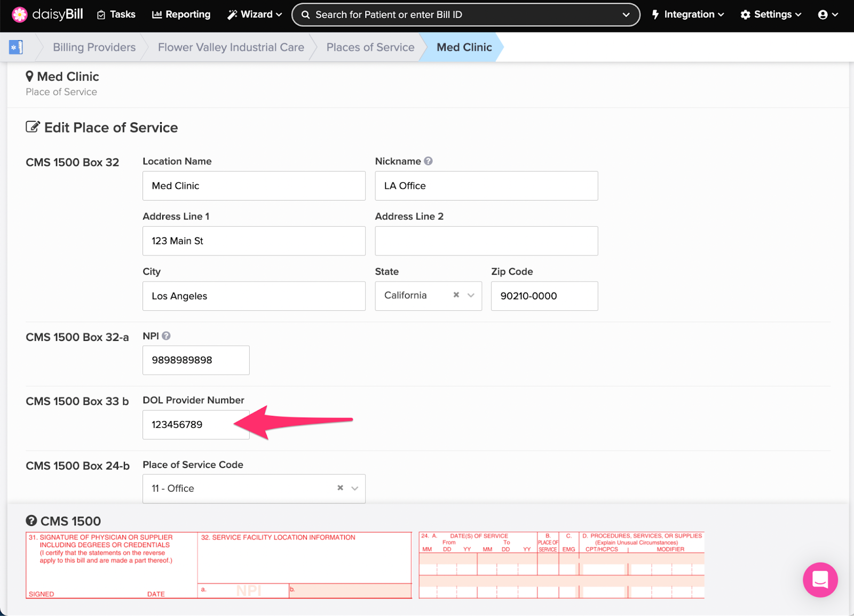Click the daisyBill flower logo
854x616 pixels.
point(20,14)
